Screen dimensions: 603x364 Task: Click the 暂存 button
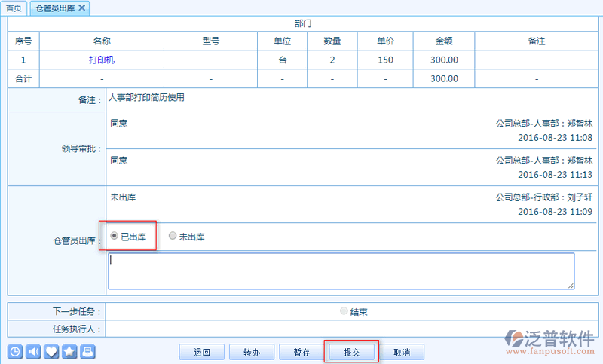tap(302, 352)
